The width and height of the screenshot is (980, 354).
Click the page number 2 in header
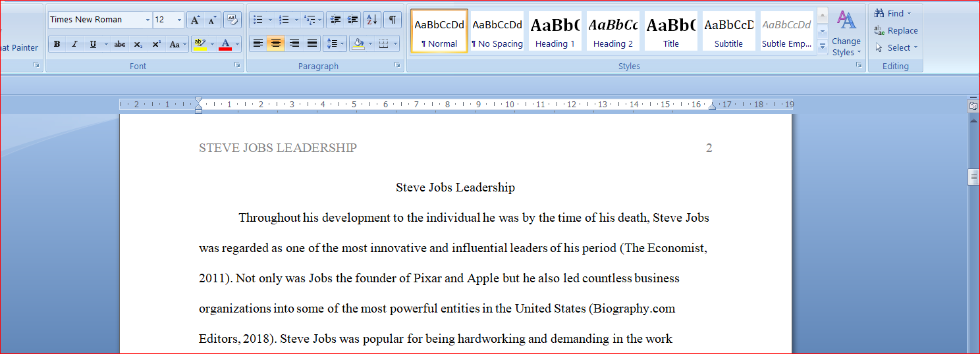(x=709, y=148)
